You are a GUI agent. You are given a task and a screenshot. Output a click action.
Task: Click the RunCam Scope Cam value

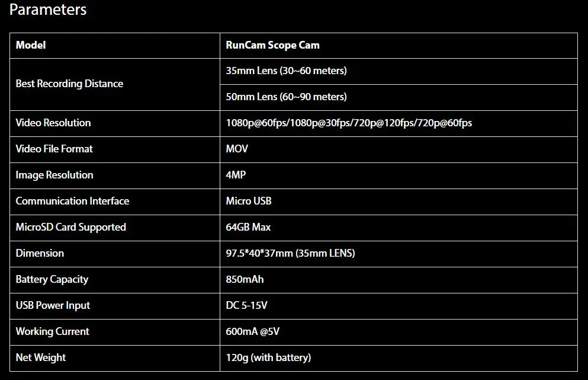(x=272, y=45)
